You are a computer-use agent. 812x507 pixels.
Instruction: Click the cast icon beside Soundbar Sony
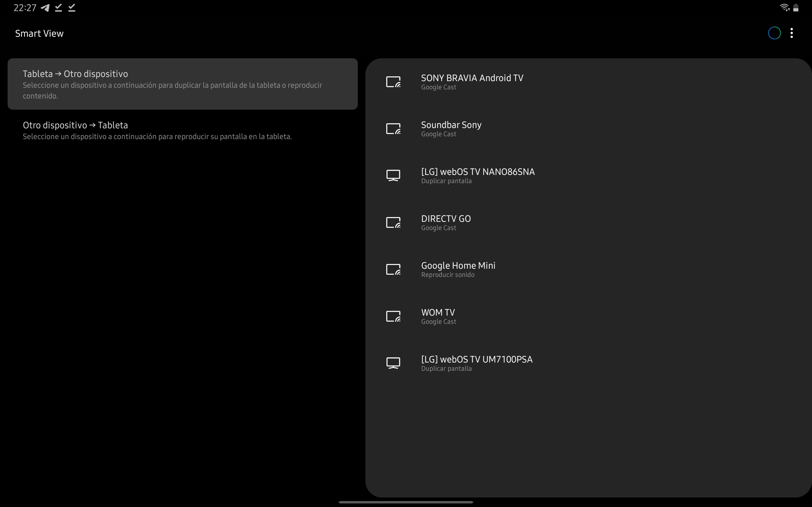pyautogui.click(x=393, y=129)
